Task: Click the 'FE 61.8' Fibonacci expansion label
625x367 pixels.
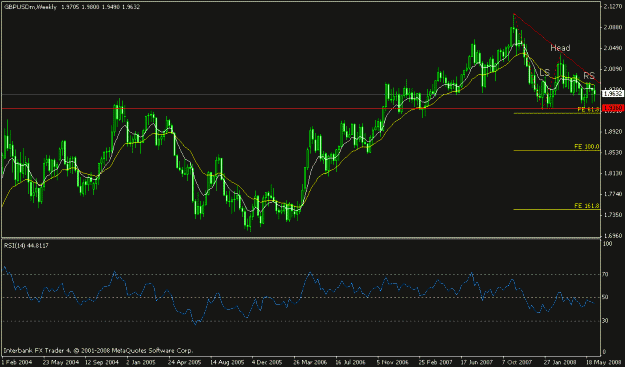Action: (x=588, y=110)
